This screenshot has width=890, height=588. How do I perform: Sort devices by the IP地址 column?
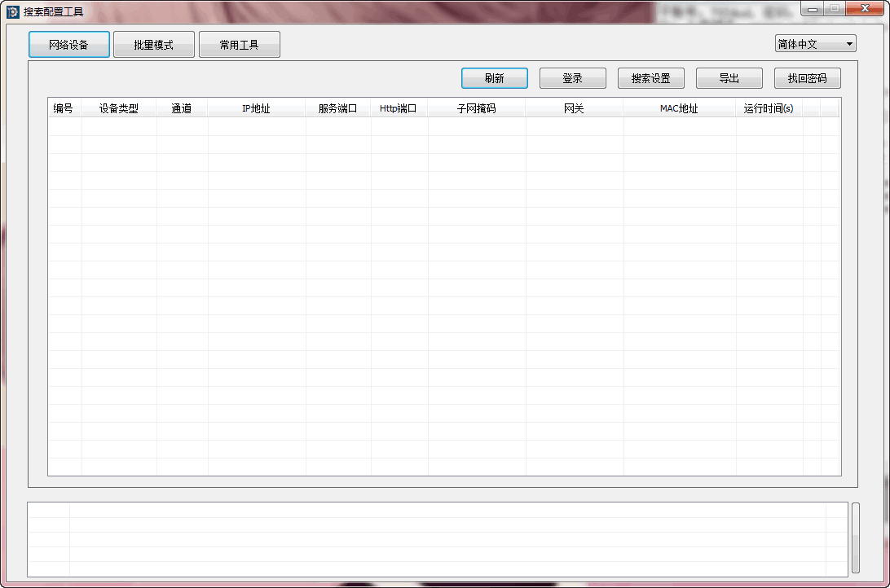[x=257, y=108]
